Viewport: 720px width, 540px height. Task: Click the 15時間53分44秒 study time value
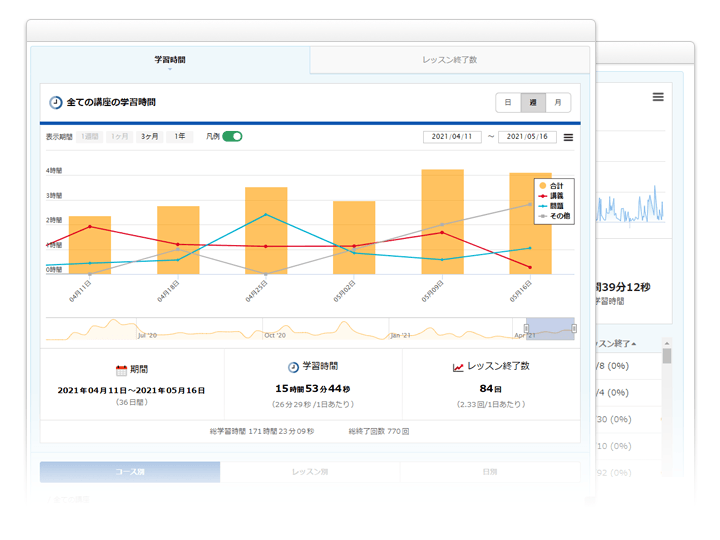pos(312,389)
